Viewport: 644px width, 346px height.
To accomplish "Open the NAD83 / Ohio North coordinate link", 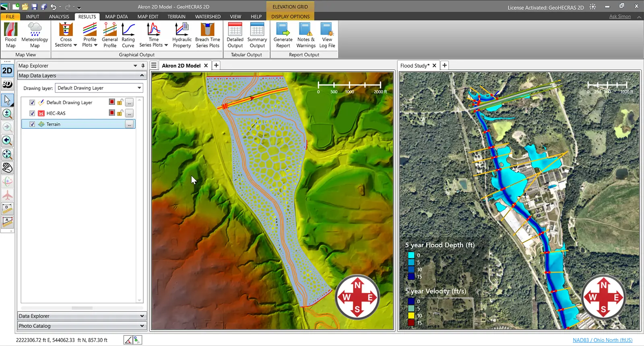I will click(603, 340).
